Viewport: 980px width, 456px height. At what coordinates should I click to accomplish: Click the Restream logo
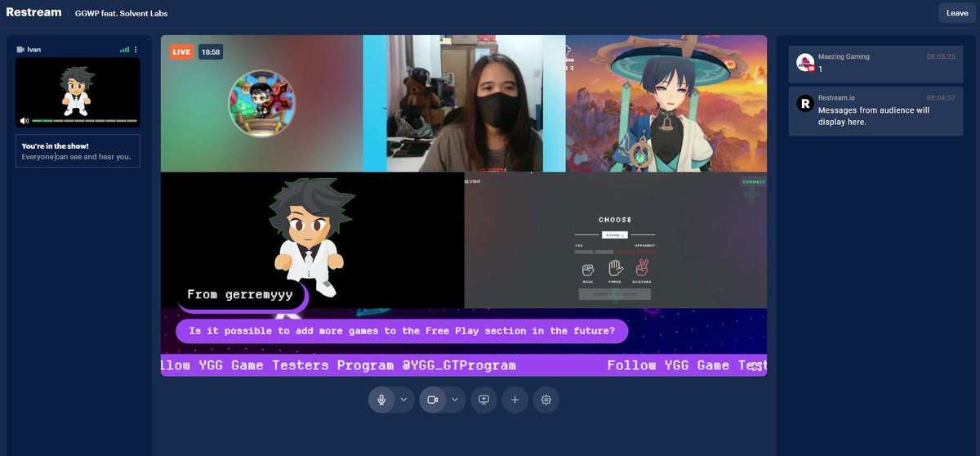33,12
